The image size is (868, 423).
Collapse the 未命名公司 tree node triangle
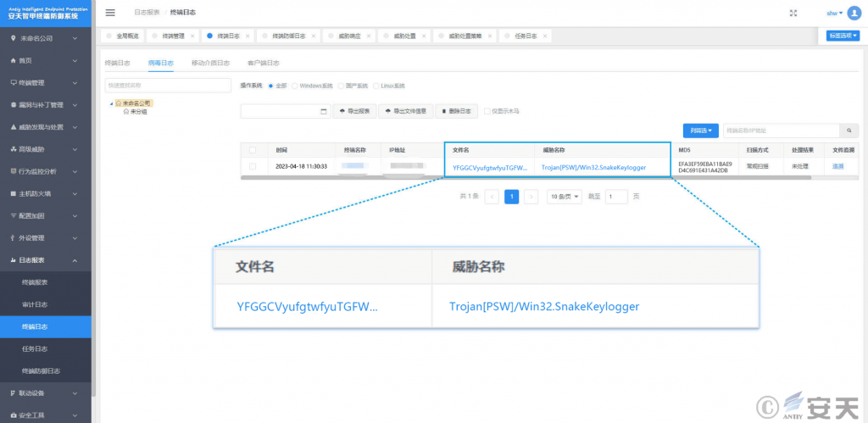(111, 103)
